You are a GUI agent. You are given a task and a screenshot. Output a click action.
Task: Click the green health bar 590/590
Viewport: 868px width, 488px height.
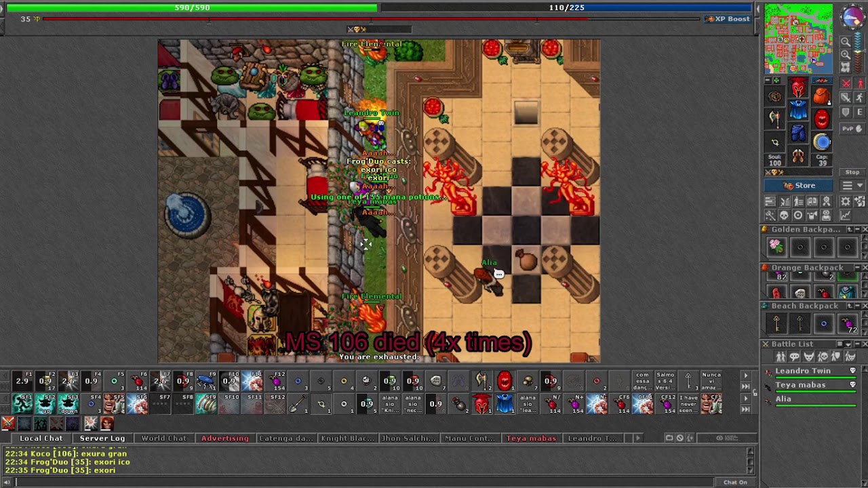tap(192, 7)
